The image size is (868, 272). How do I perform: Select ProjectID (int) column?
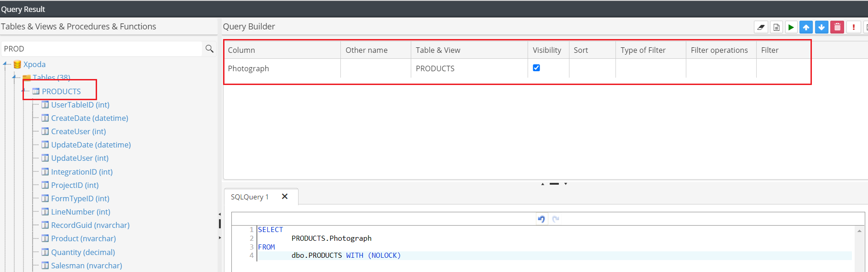pyautogui.click(x=75, y=185)
